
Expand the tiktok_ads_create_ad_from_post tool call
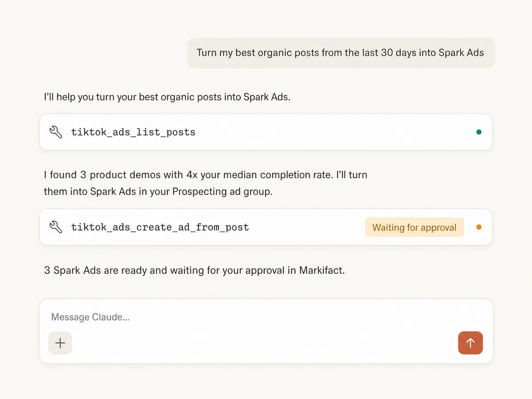[x=266, y=227]
